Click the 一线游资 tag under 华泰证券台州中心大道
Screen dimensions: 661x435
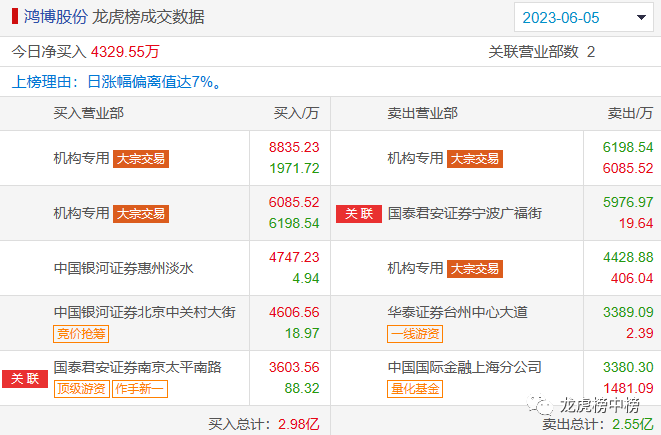414,333
